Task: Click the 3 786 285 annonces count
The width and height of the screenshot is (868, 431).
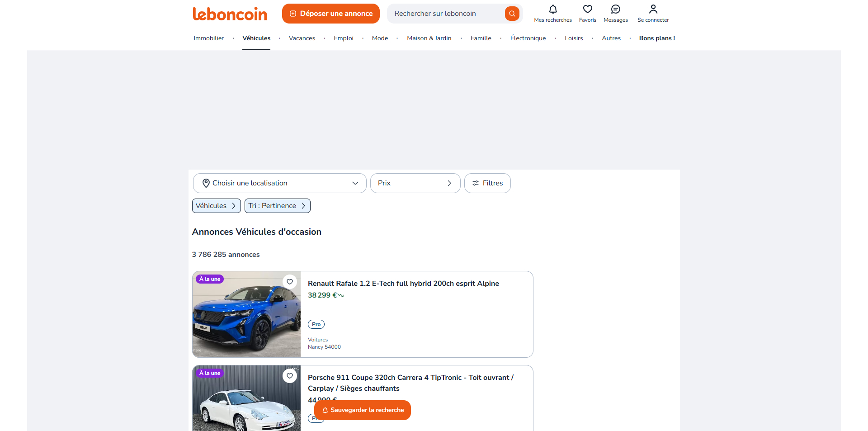Action: click(226, 255)
